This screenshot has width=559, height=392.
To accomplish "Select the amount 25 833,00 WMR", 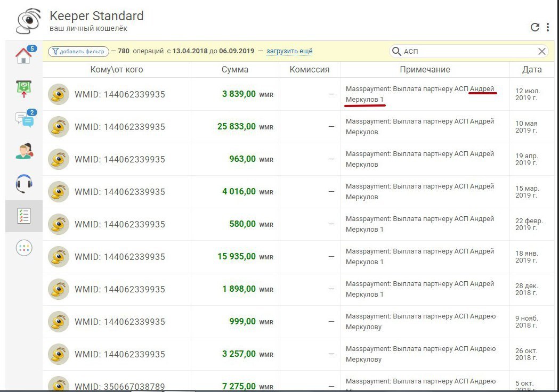I will point(245,127).
